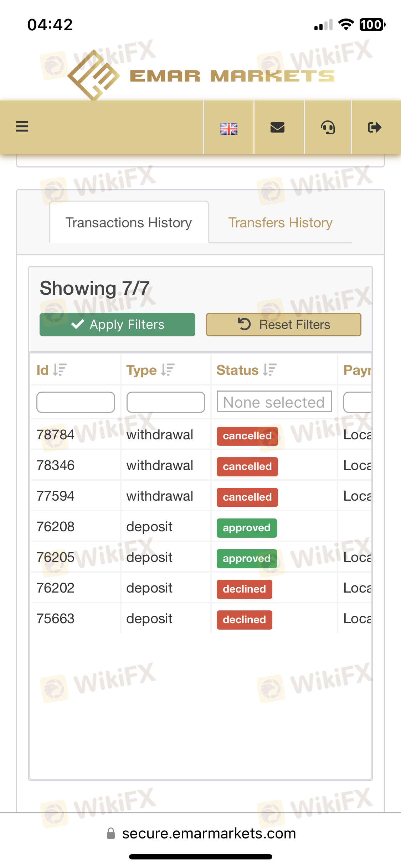Click the Apply Filters button
The width and height of the screenshot is (401, 868).
coord(117,325)
